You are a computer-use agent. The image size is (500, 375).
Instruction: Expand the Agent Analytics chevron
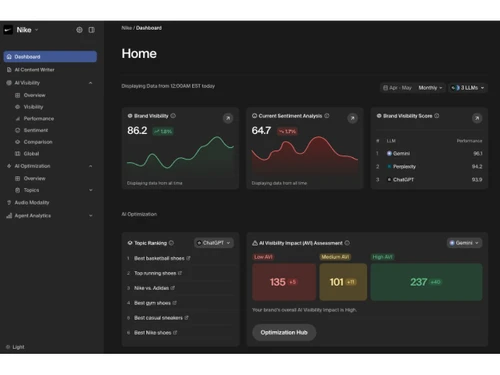(x=90, y=216)
